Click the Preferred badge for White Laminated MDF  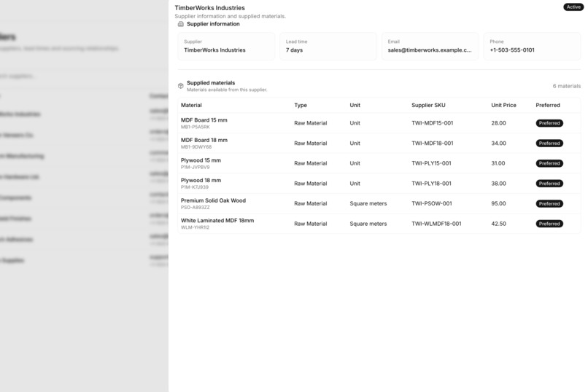click(549, 224)
